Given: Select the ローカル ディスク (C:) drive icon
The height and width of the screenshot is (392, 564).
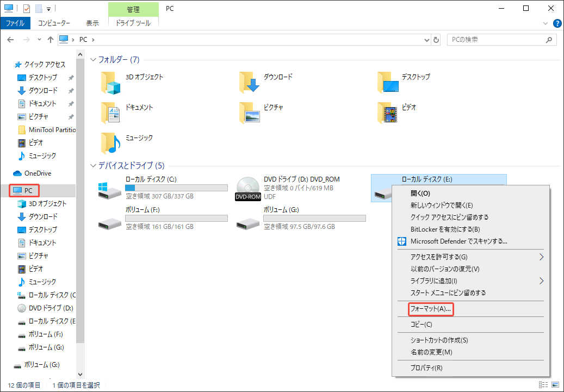Looking at the screenshot, I should click(x=110, y=191).
